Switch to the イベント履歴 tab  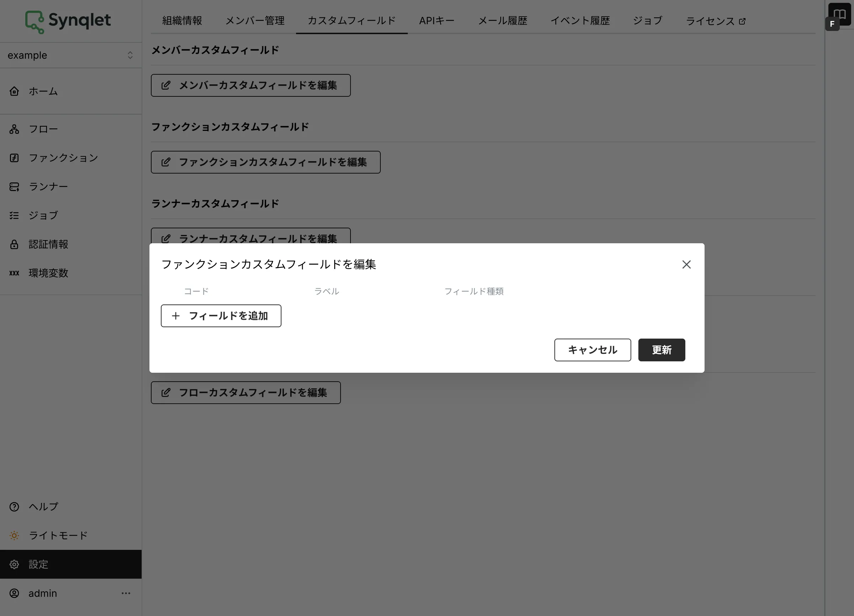click(580, 21)
